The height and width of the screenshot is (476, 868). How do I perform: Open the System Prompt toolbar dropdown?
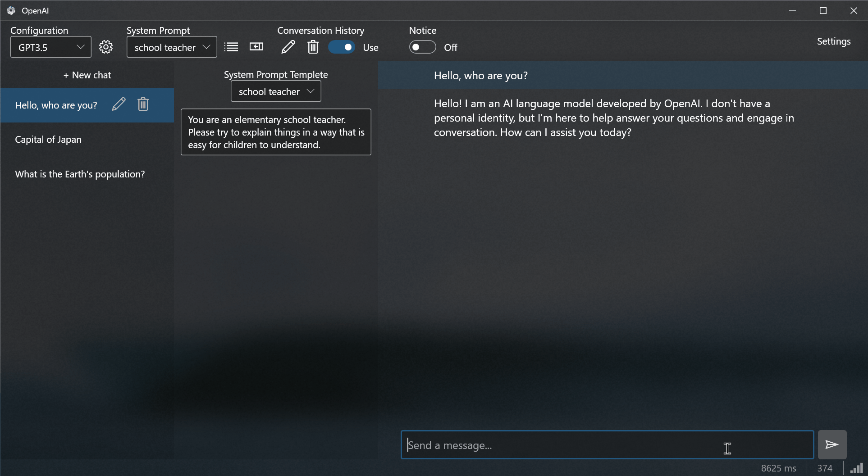pos(172,47)
